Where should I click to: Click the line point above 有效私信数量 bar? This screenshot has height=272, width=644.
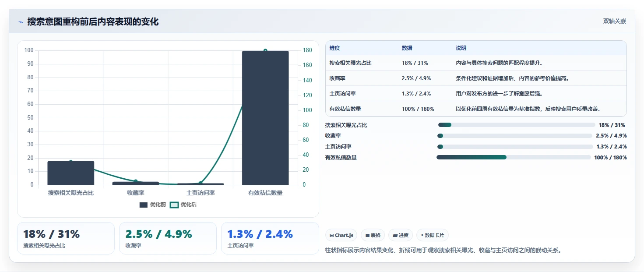click(265, 51)
